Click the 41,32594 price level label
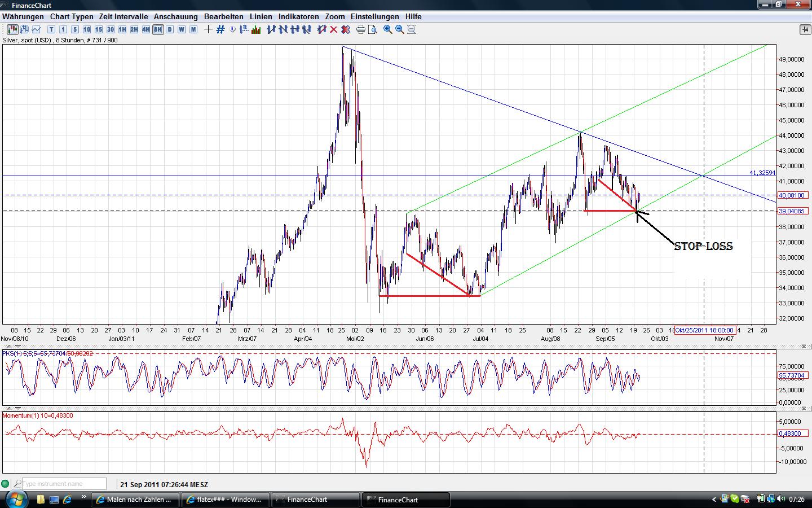 pyautogui.click(x=762, y=173)
